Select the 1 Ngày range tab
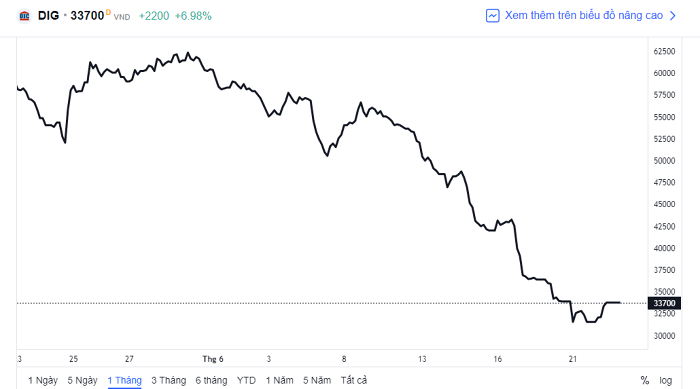 click(43, 380)
